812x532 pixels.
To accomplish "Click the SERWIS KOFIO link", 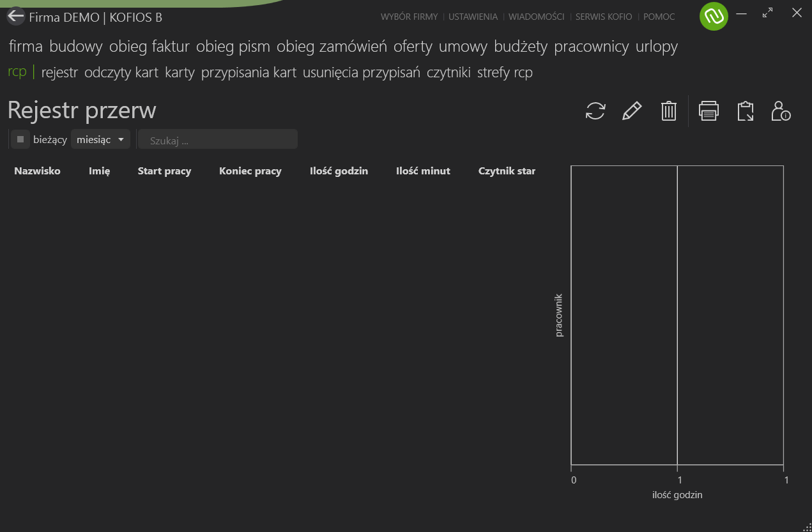I will click(604, 17).
